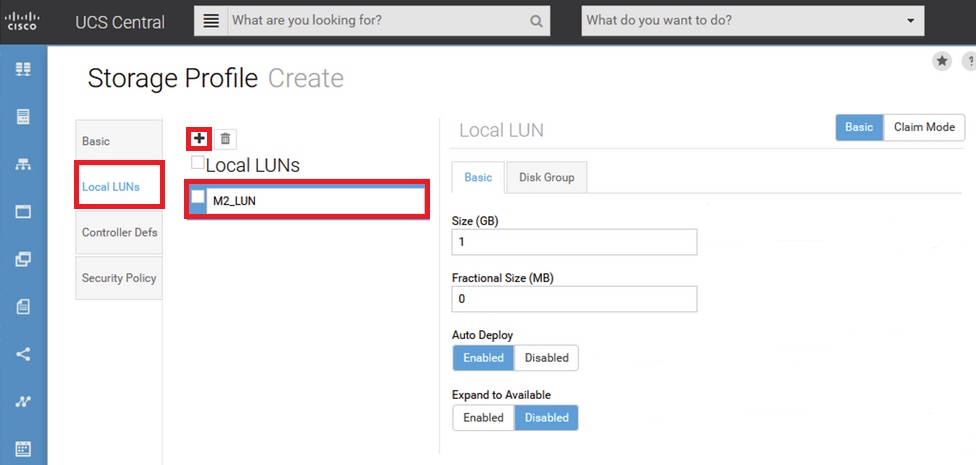Select the Disk Group tab

click(547, 177)
